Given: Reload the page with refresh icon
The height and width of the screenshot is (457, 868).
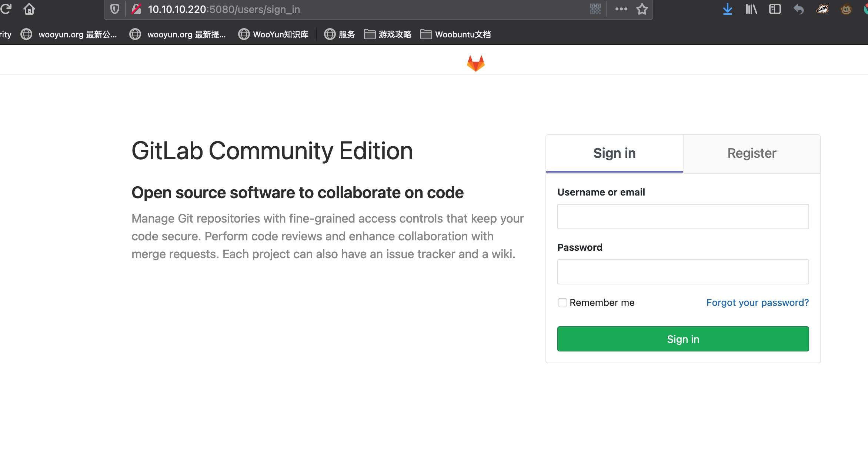Looking at the screenshot, I should click(6, 9).
